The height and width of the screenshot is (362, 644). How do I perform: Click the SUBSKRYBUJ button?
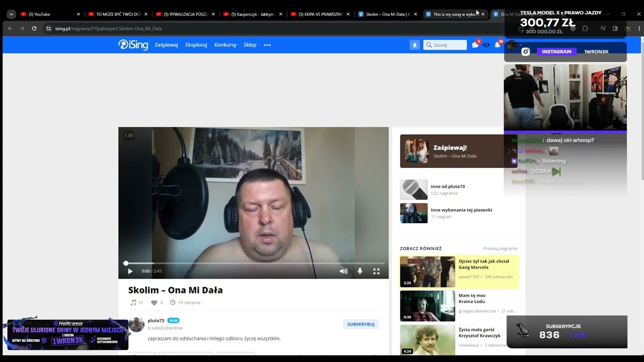(x=361, y=324)
